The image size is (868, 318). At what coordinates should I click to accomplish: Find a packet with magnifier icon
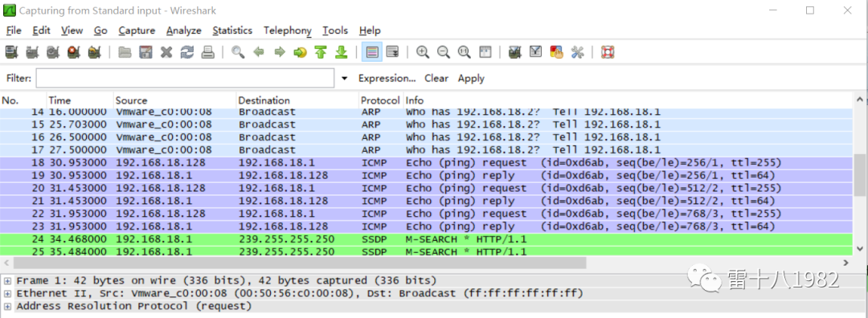(x=238, y=52)
